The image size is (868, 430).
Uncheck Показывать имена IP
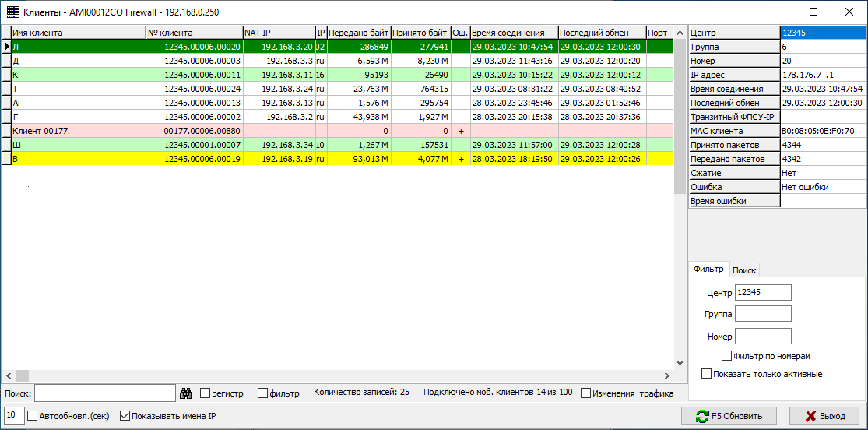click(125, 416)
